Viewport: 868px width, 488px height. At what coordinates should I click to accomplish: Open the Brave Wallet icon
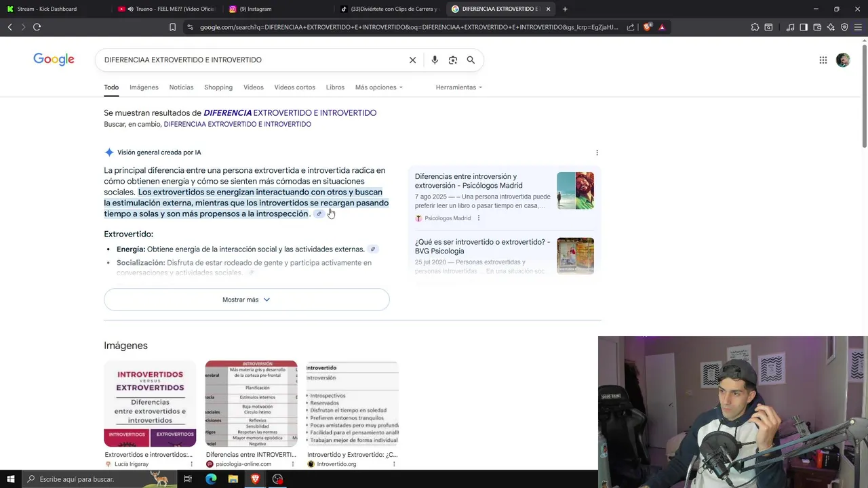[817, 27]
